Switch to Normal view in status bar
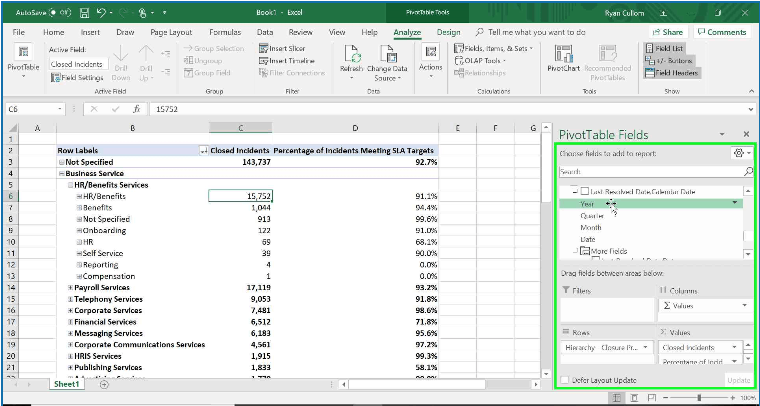The width and height of the screenshot is (760, 406). point(617,398)
